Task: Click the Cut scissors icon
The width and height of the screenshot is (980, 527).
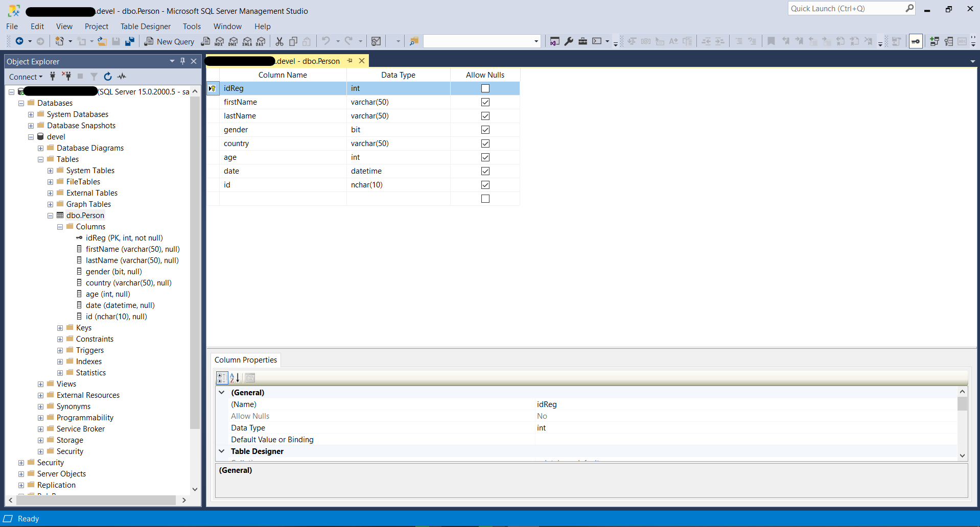Action: click(x=279, y=41)
